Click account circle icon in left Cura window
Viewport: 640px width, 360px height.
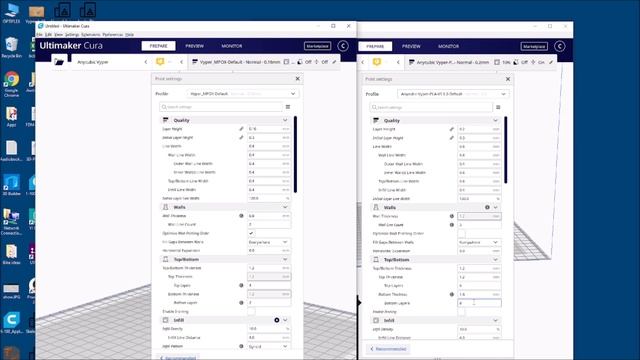coord(343,46)
